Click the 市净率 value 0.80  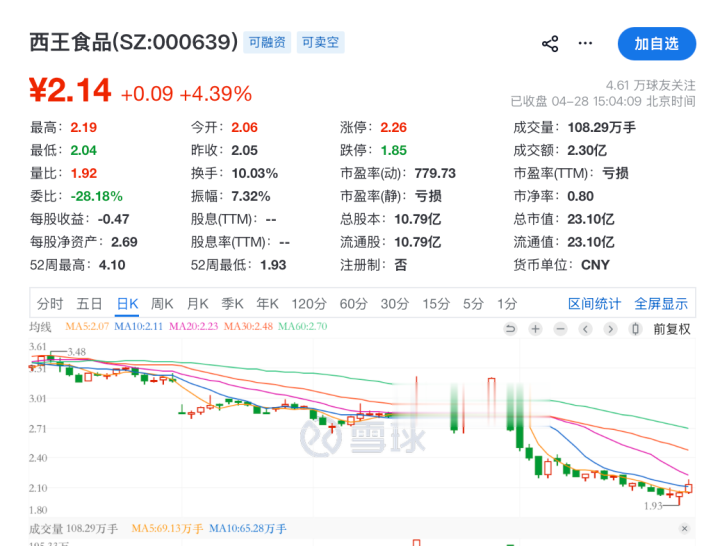[580, 196]
